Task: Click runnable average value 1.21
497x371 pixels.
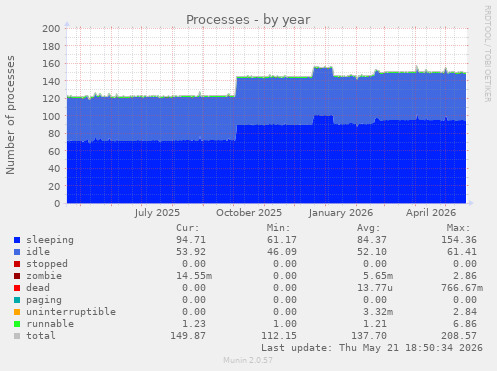Action: [x=375, y=324]
